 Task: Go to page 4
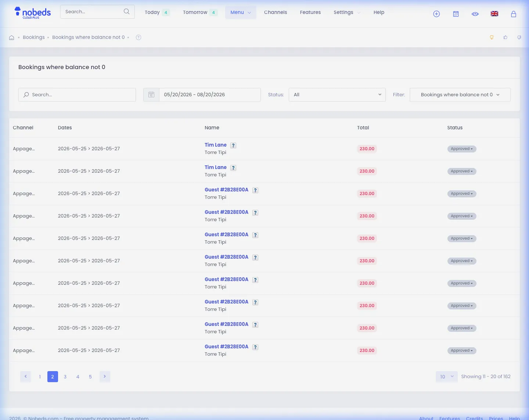(x=78, y=377)
